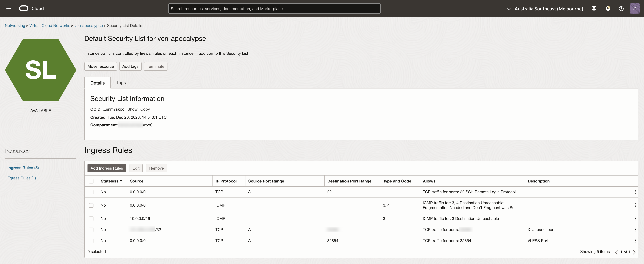Select Egress Rules (1) in Resources
Screen dimensions: 644x264
(21, 178)
